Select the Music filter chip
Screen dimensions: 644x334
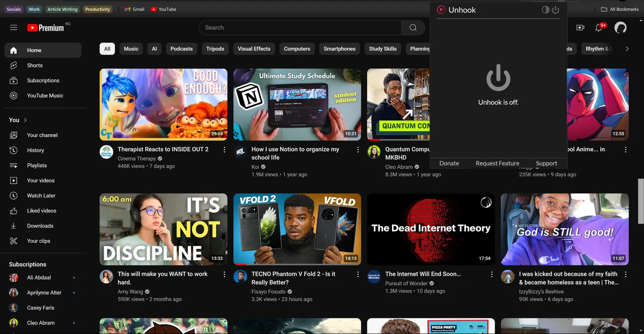click(x=131, y=49)
